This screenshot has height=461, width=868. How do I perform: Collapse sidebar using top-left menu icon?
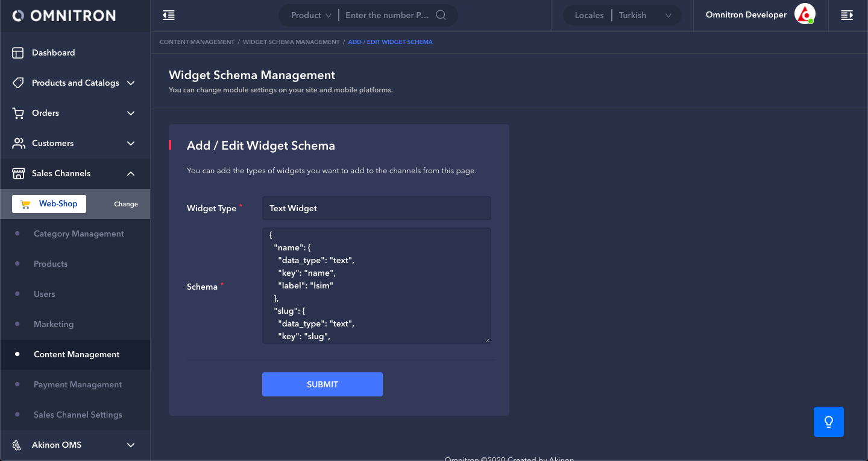[x=169, y=15]
